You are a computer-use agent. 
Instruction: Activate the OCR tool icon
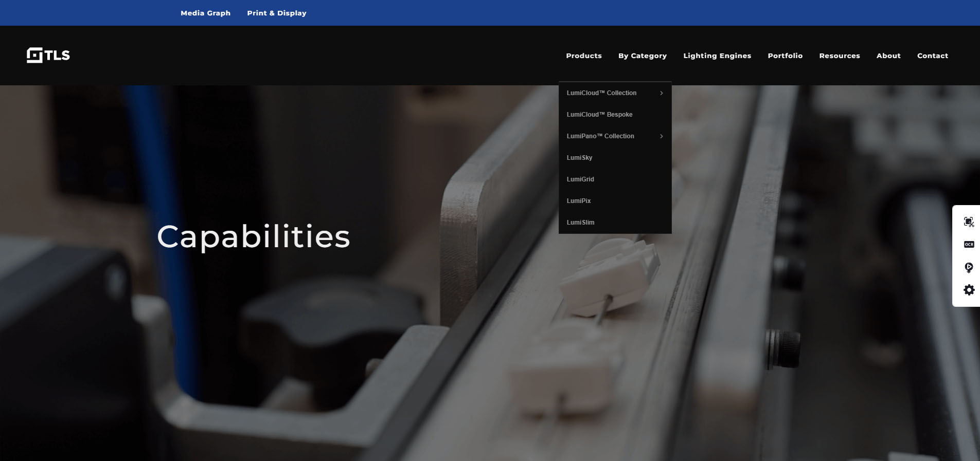click(x=969, y=245)
